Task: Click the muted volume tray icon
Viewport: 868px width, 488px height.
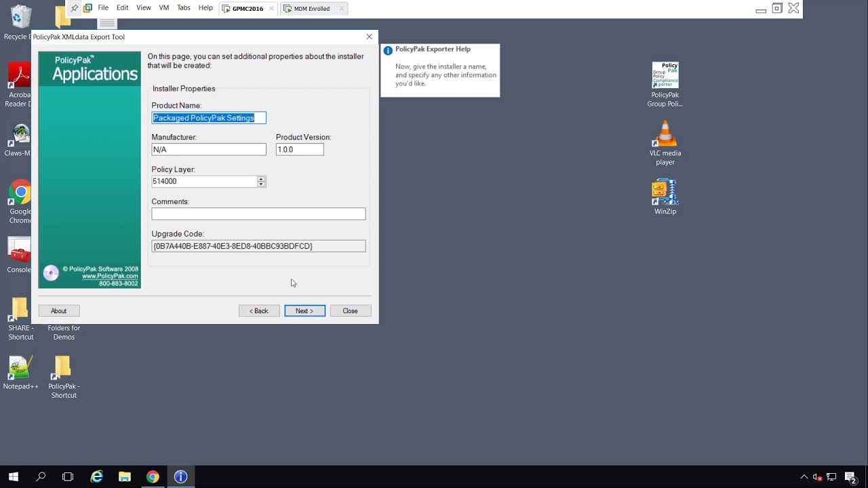Action: 818,477
